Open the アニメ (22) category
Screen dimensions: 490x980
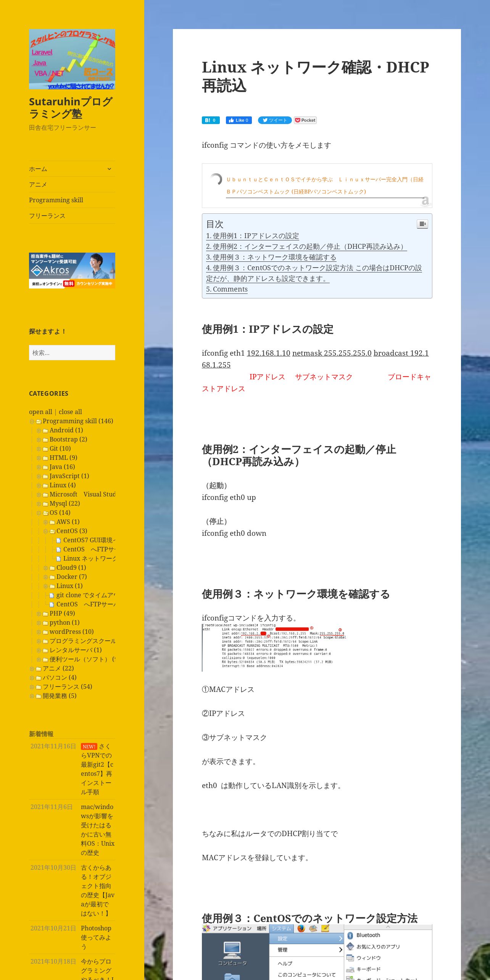(58, 668)
